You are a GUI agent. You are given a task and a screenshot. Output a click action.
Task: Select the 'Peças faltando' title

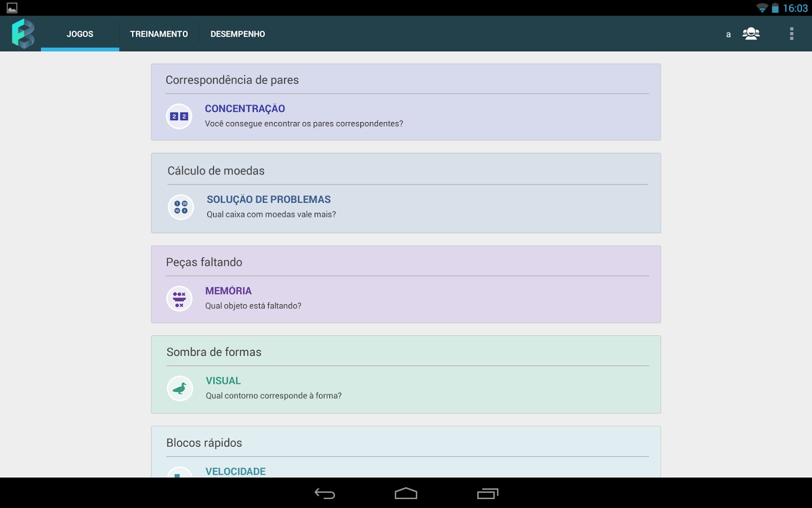[204, 262]
